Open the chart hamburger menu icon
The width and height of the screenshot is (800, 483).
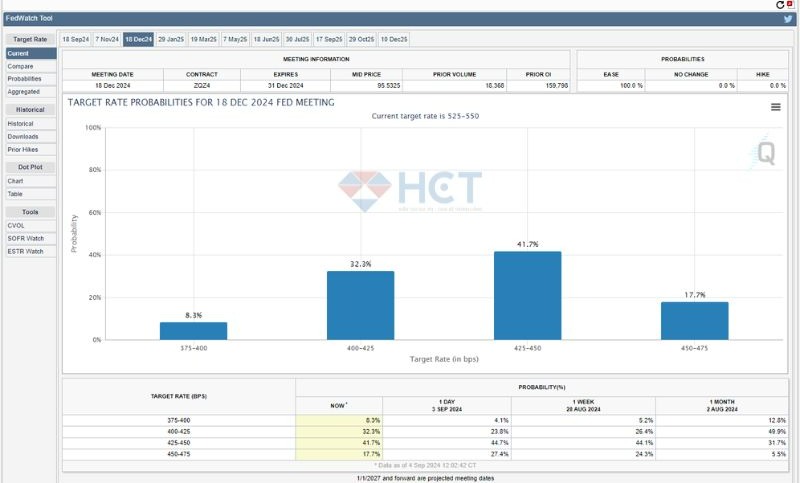click(776, 107)
